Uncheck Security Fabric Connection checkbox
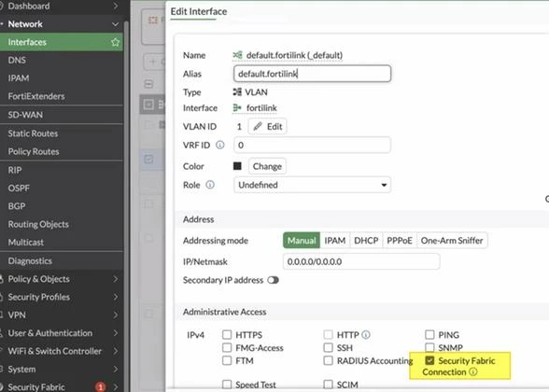 429,360
